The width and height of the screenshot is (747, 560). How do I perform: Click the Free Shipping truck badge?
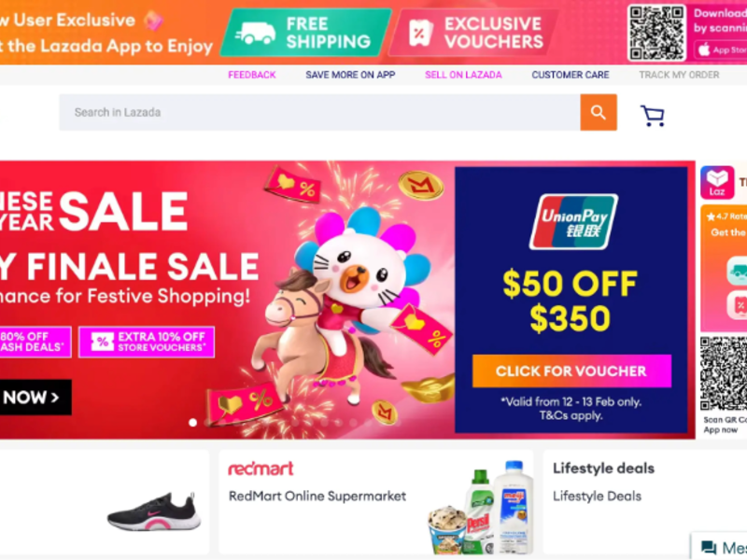click(x=305, y=33)
